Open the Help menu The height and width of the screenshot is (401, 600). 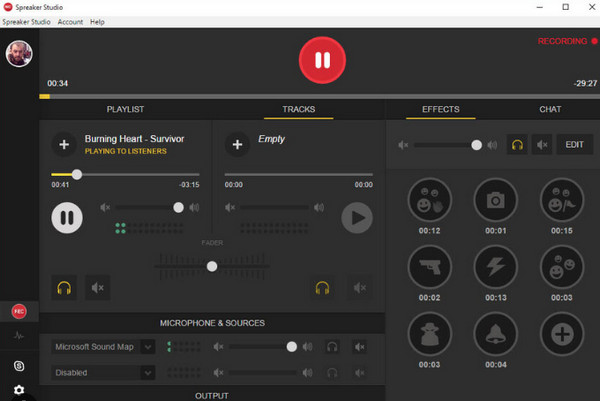pos(97,22)
